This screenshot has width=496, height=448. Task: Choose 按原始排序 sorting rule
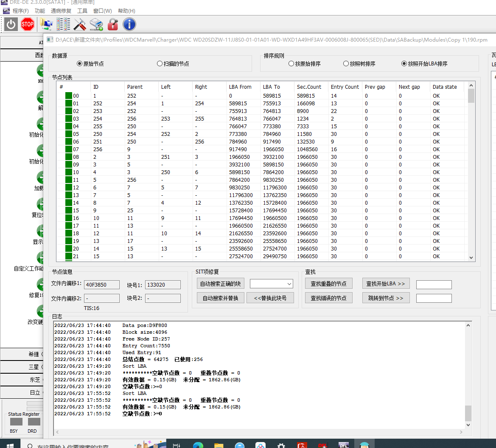click(x=305, y=64)
